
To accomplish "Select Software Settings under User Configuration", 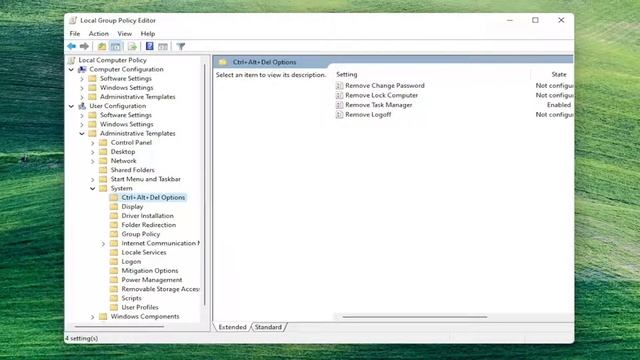I will [126, 115].
